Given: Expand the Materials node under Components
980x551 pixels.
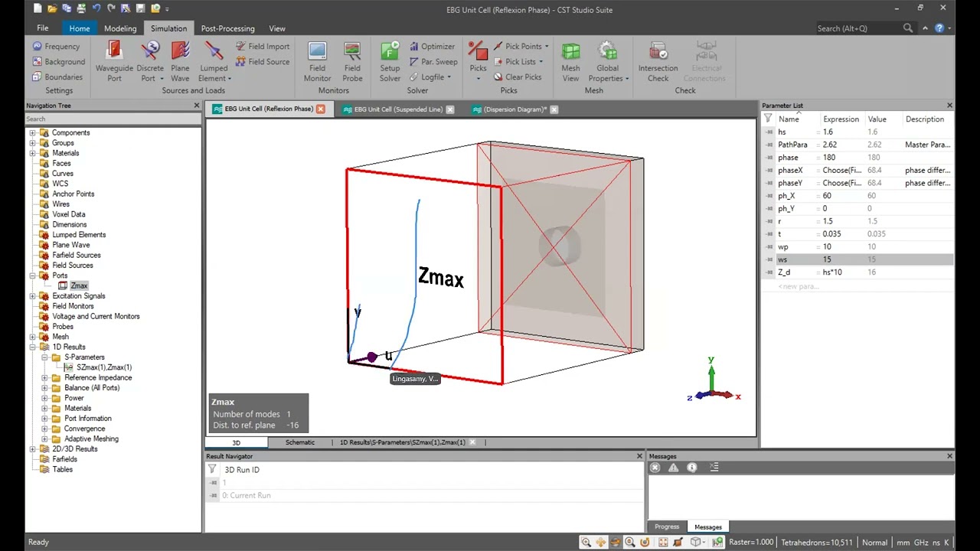Looking at the screenshot, I should (32, 153).
